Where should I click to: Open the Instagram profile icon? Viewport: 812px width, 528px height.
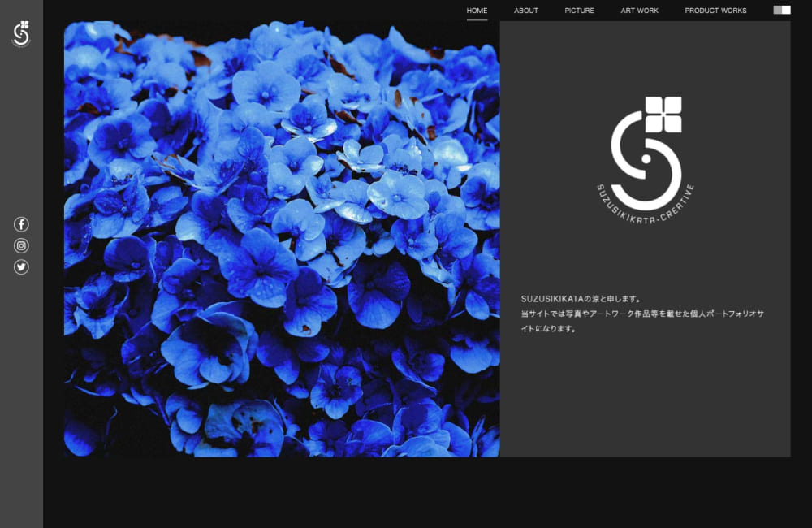tap(21, 245)
